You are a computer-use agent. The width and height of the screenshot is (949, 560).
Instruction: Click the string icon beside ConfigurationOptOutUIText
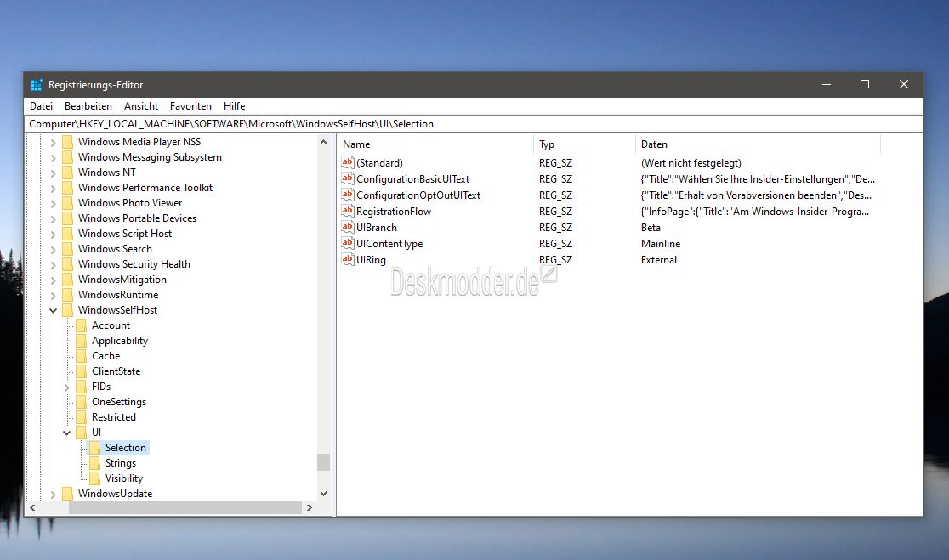tap(348, 195)
